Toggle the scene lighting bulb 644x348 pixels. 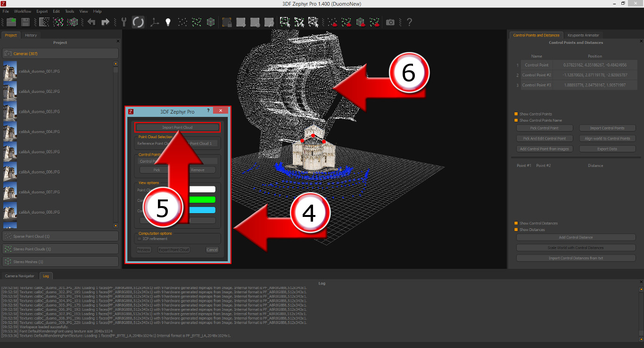point(168,22)
